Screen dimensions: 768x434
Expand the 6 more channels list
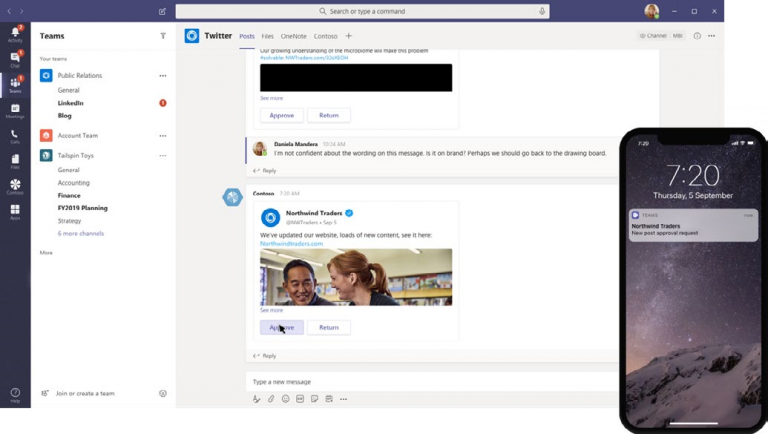(80, 233)
